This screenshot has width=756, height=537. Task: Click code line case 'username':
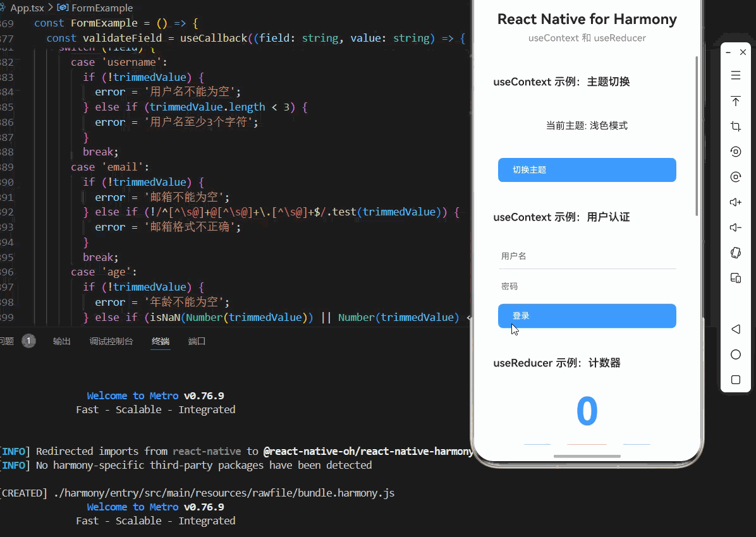(119, 62)
